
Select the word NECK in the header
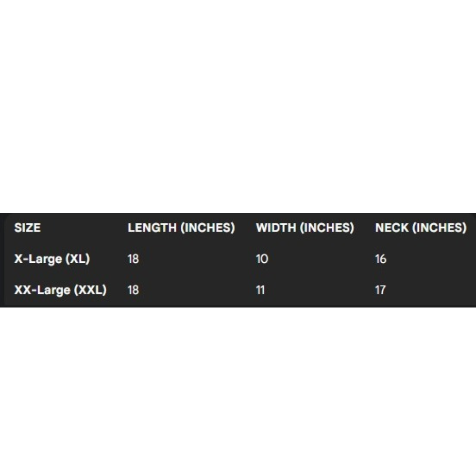click(x=392, y=228)
